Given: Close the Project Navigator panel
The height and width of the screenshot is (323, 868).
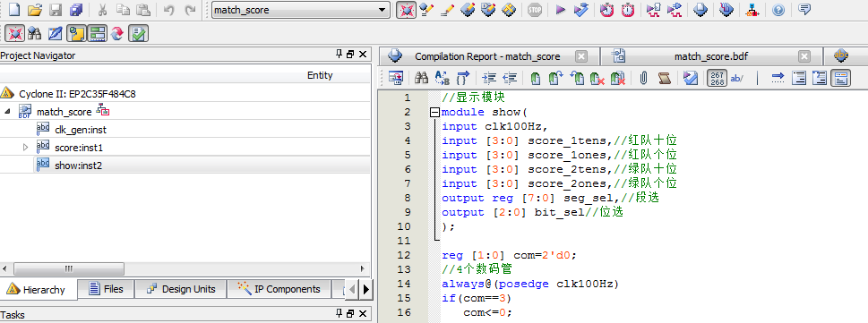Looking at the screenshot, I should pyautogui.click(x=363, y=55).
